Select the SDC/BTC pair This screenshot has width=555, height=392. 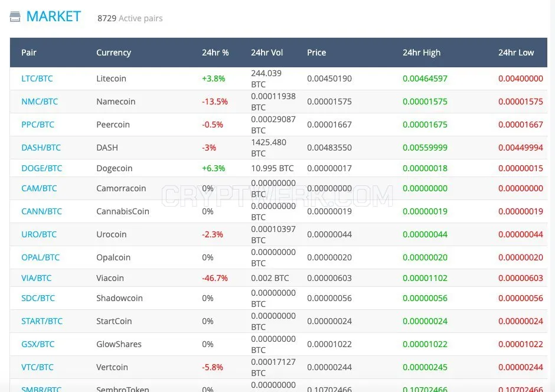[38, 298]
